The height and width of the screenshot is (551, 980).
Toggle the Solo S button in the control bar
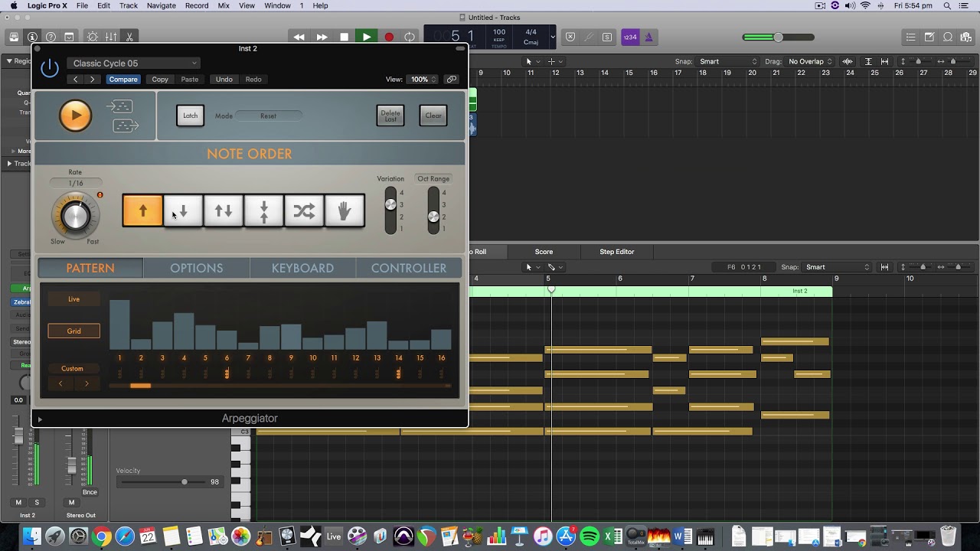(x=607, y=37)
